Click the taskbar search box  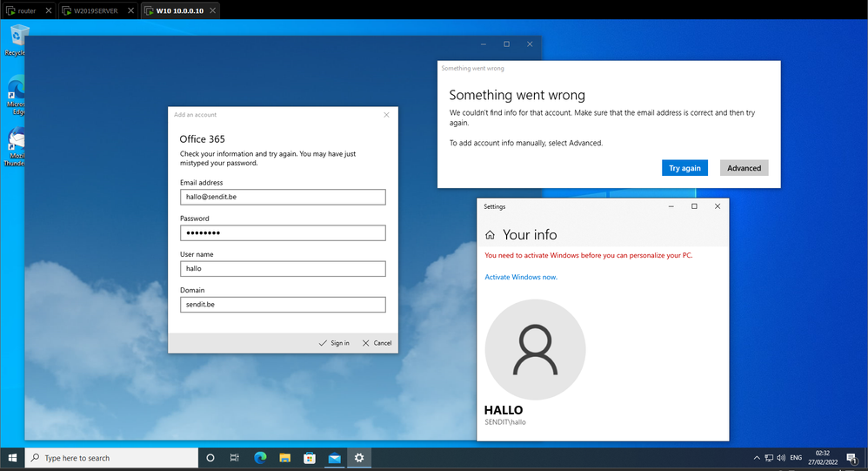[112, 458]
